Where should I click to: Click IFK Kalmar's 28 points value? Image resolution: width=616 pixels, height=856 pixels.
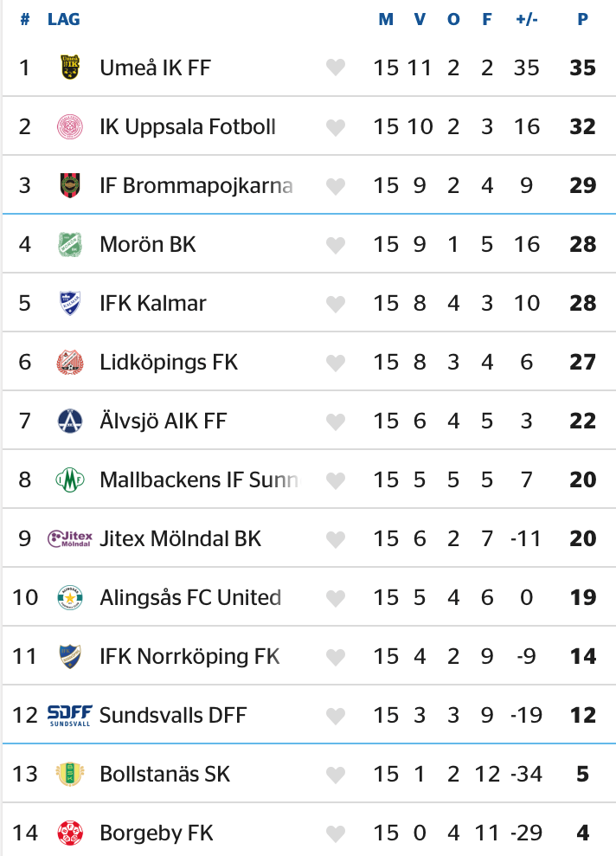(x=583, y=303)
